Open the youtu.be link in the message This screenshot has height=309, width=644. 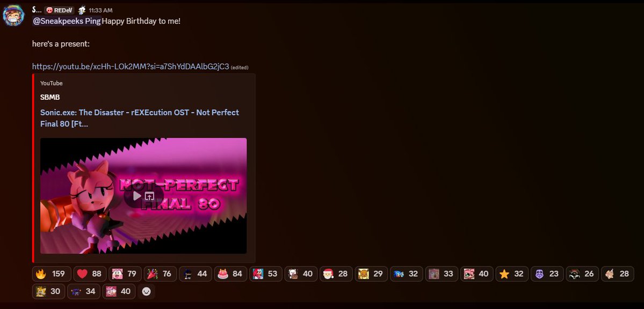[131, 67]
